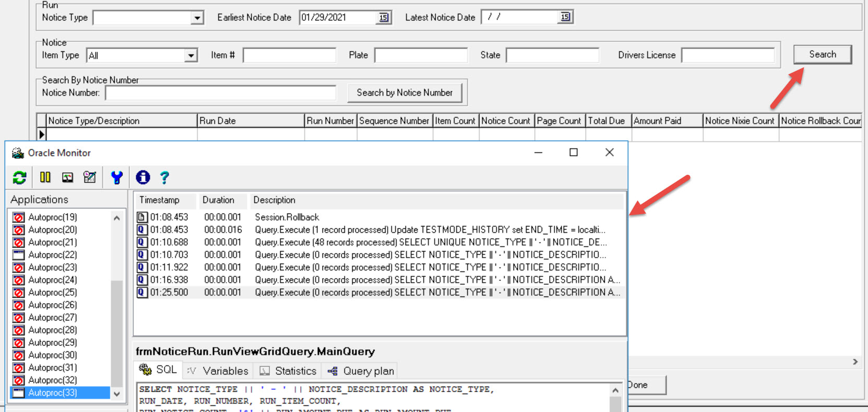Click the Amount Paid column header
The width and height of the screenshot is (868, 412).
[x=667, y=121]
